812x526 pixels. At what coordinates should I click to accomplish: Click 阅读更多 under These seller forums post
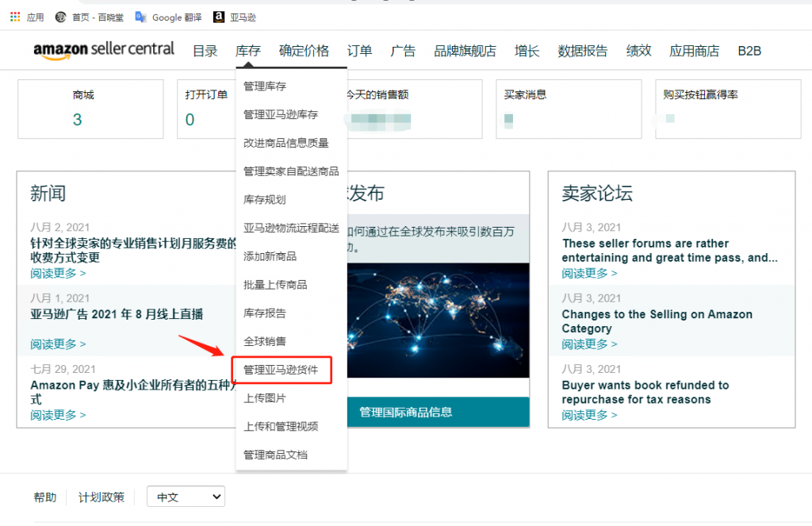coord(589,273)
